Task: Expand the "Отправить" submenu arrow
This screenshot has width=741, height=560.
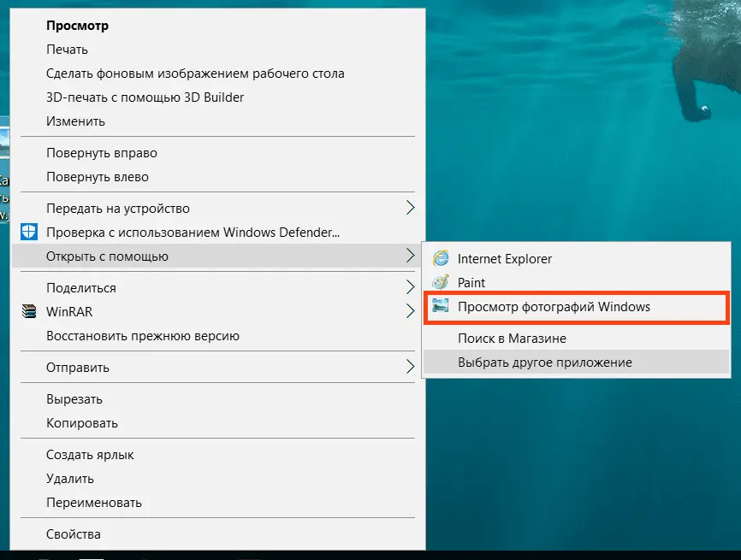Action: coord(410,368)
